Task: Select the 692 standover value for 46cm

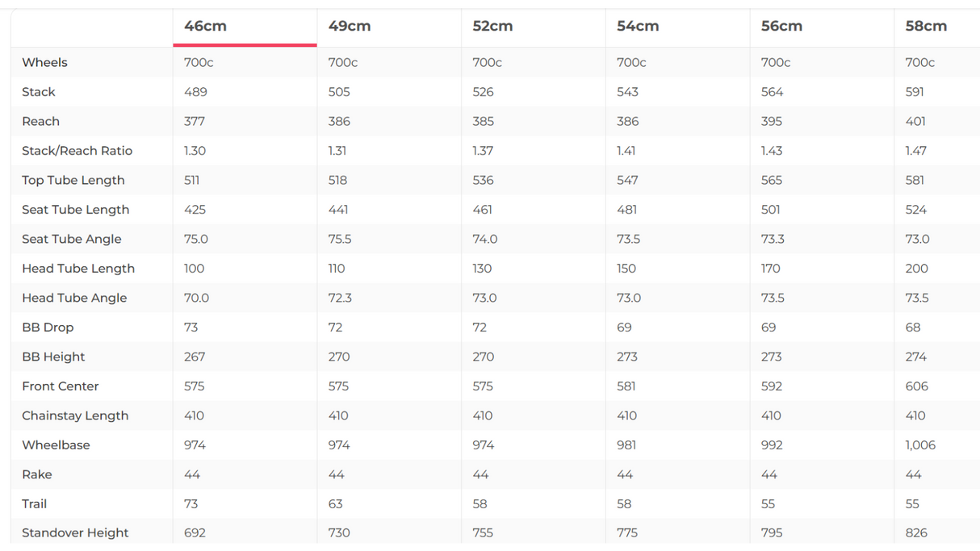Action: [195, 533]
